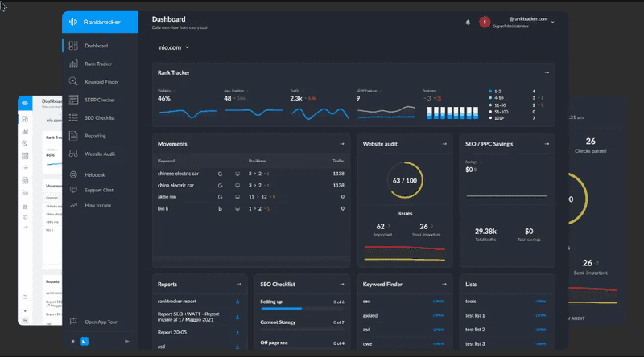Open Keyword Finder panel via arrow
The image size is (644, 357).
click(x=444, y=285)
